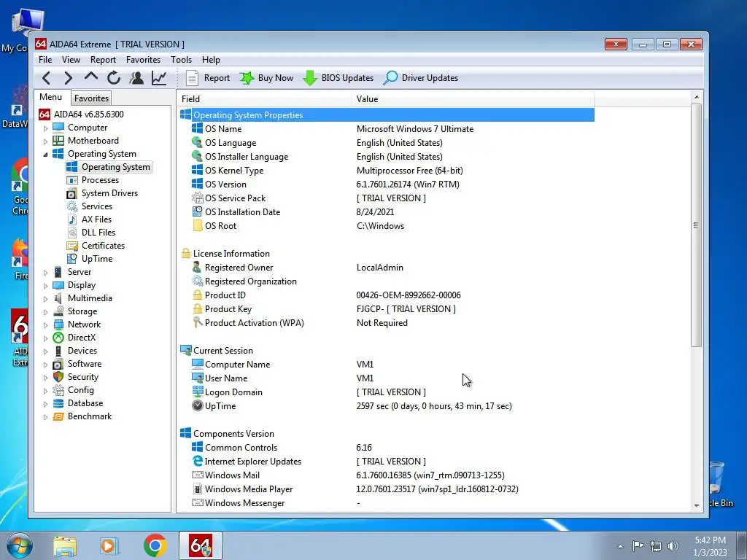Expand the Config node arrow
The image size is (747, 560).
[x=45, y=391]
